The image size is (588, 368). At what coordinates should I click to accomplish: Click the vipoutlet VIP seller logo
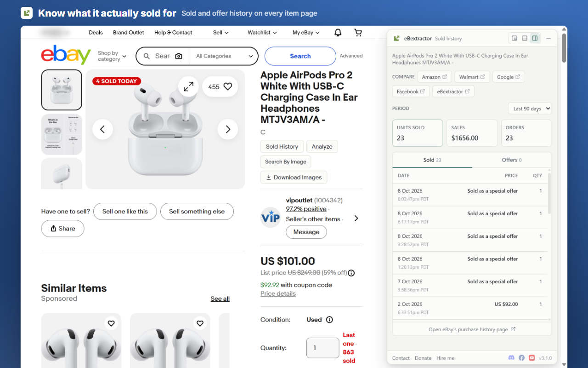click(271, 217)
